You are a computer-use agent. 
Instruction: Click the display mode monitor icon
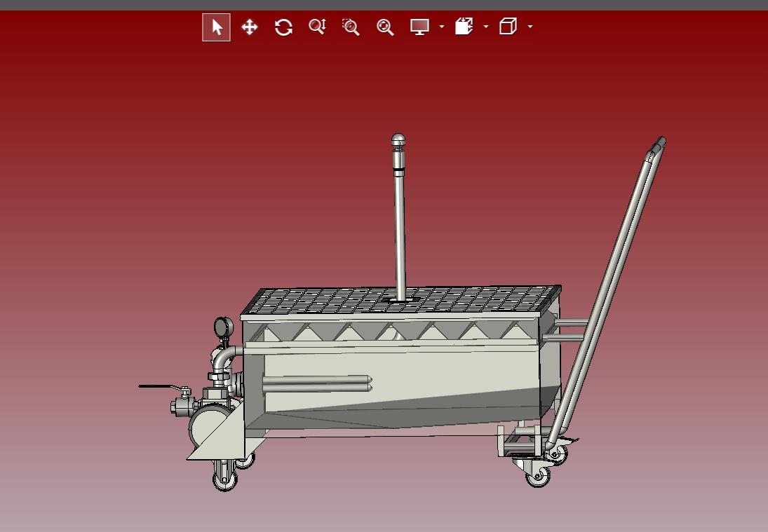click(419, 27)
